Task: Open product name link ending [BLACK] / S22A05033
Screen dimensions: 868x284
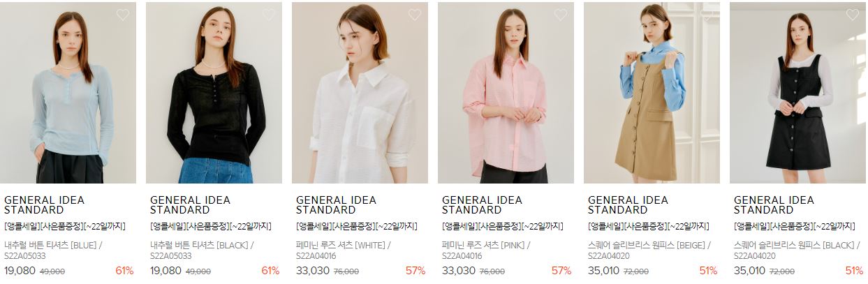Action: (x=202, y=251)
